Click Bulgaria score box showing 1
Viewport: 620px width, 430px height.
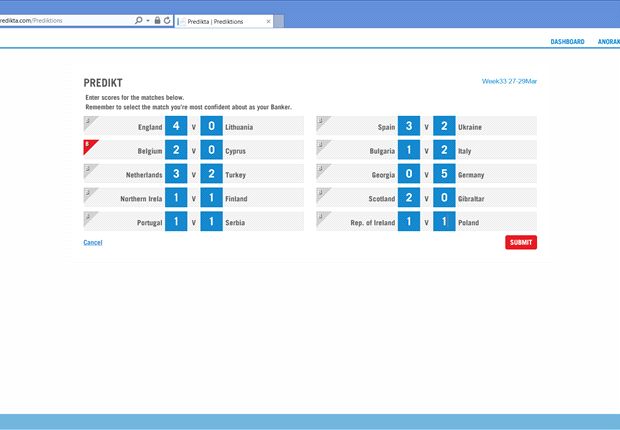(x=409, y=150)
